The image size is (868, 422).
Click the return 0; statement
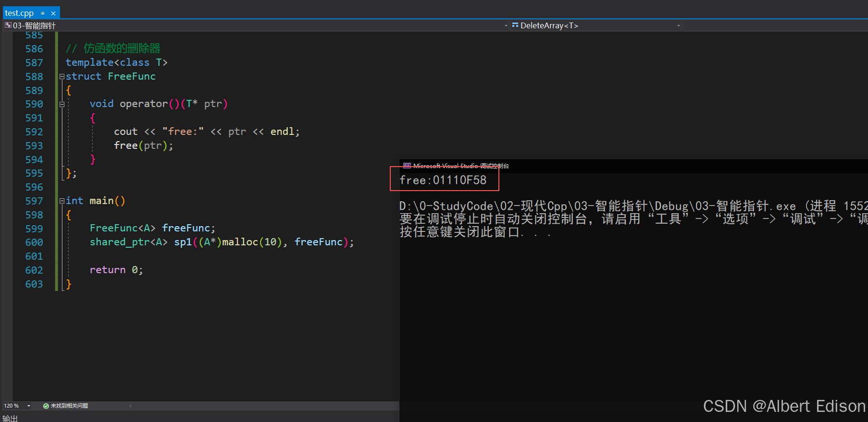coord(116,270)
